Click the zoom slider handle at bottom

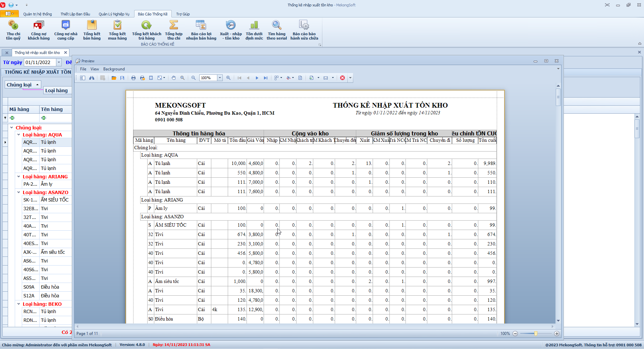tap(536, 334)
